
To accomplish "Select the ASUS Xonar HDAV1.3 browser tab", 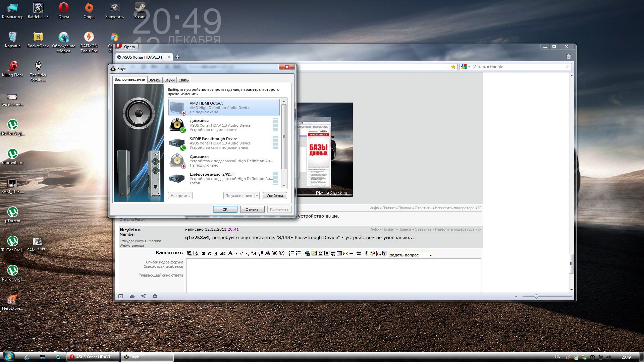I will [144, 57].
